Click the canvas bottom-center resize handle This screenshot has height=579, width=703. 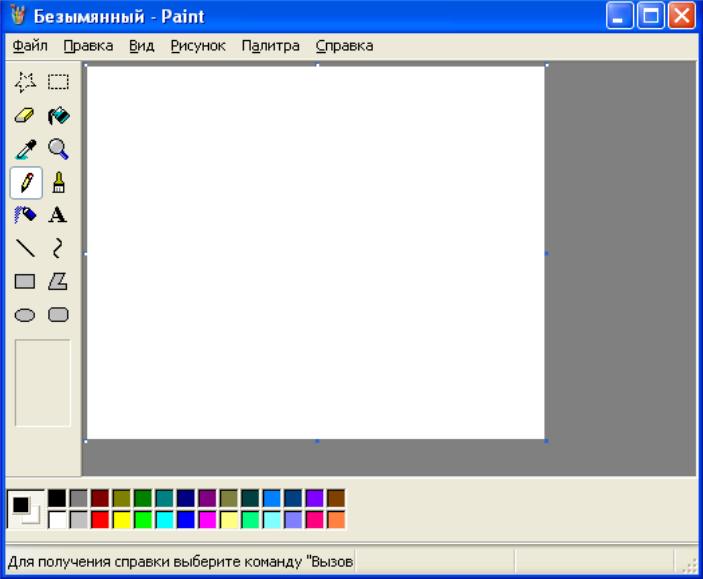(x=317, y=441)
